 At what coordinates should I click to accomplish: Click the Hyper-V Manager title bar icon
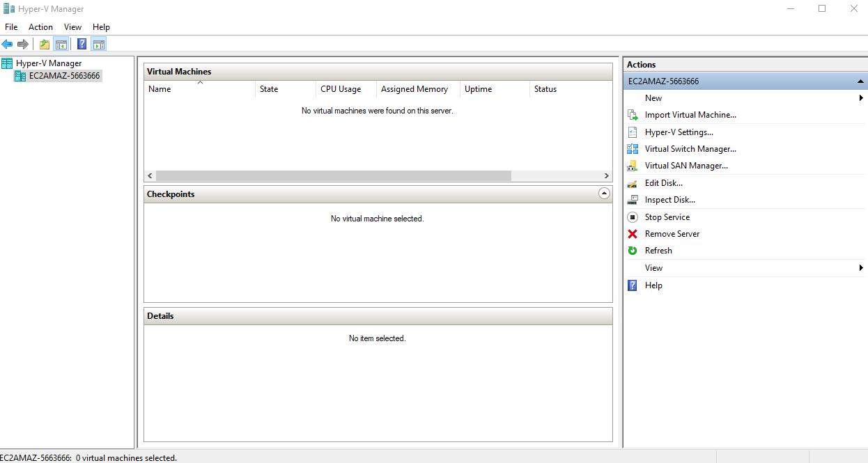point(8,9)
